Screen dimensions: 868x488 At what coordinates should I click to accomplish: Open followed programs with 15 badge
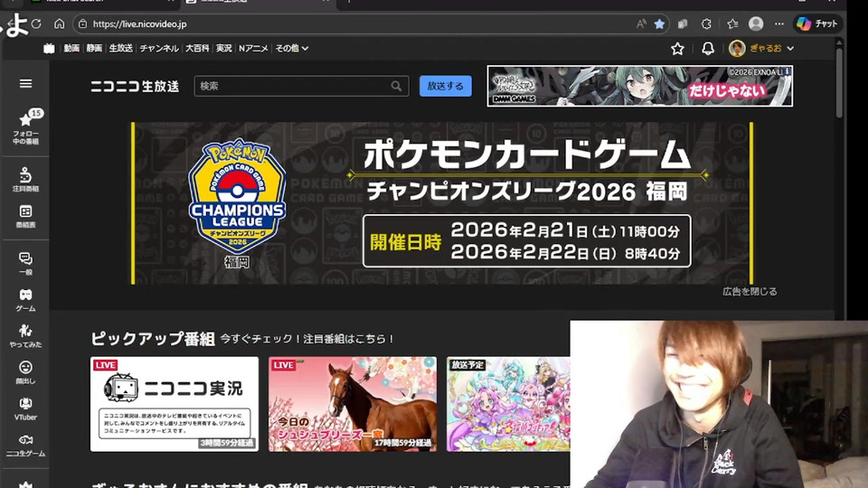pyautogui.click(x=25, y=127)
